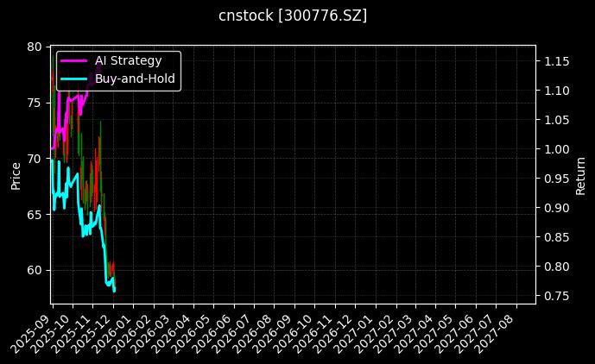Click the 80 price tick label
The width and height of the screenshot is (595, 364).
[34, 47]
